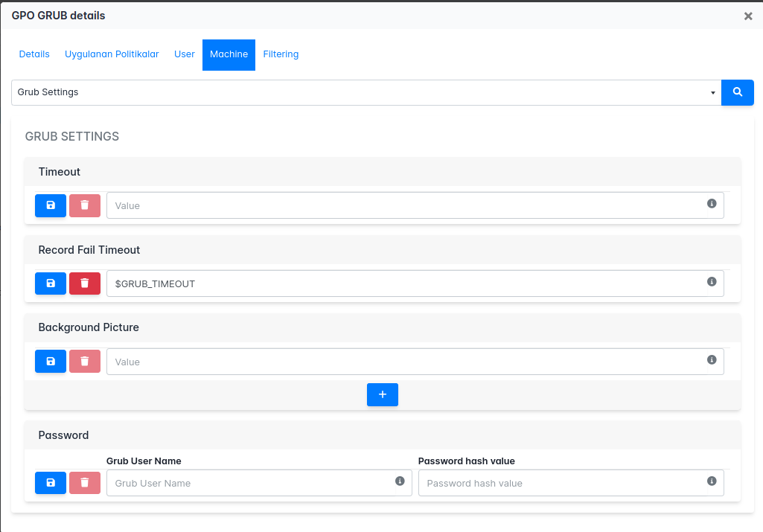Show info for Grub User Name field
Image resolution: width=763 pixels, height=532 pixels.
[x=400, y=481]
